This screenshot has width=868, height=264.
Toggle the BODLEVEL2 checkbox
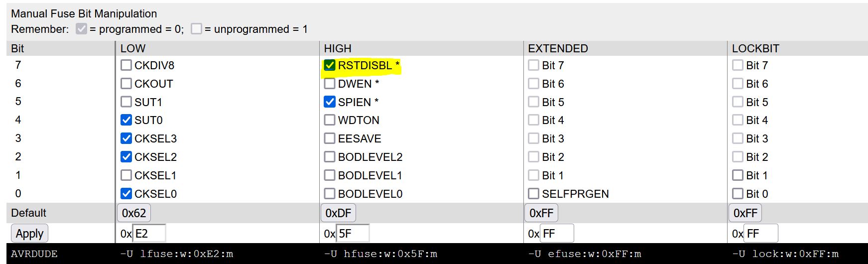click(x=330, y=157)
